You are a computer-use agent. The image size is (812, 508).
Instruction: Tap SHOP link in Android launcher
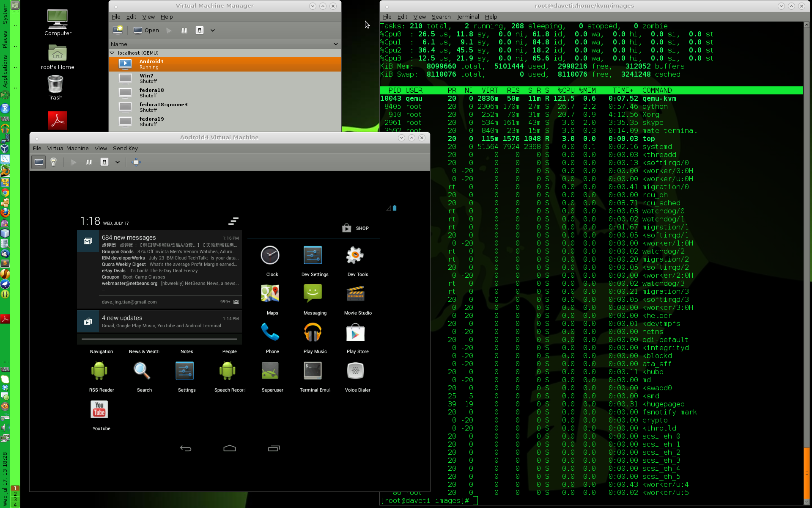[356, 228]
